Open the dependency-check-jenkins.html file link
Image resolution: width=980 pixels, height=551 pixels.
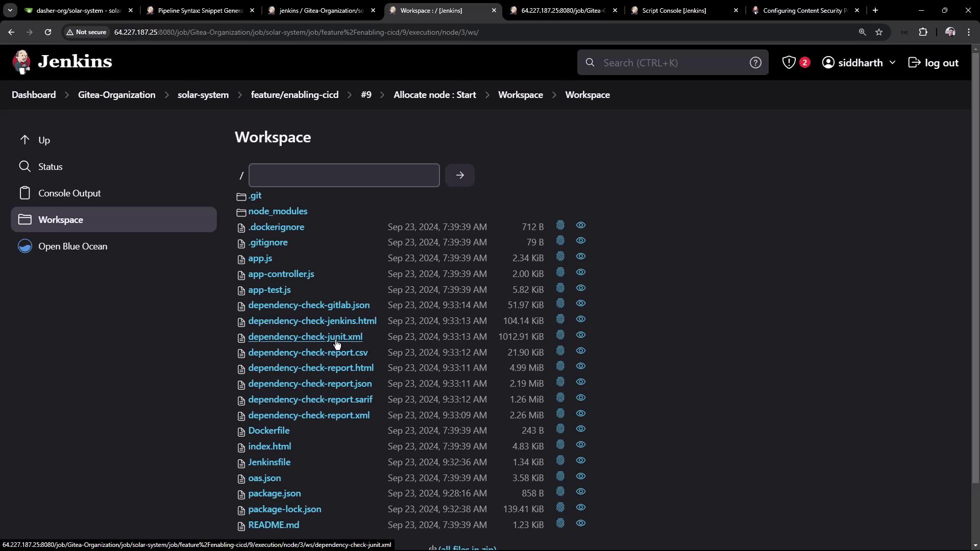tap(312, 321)
